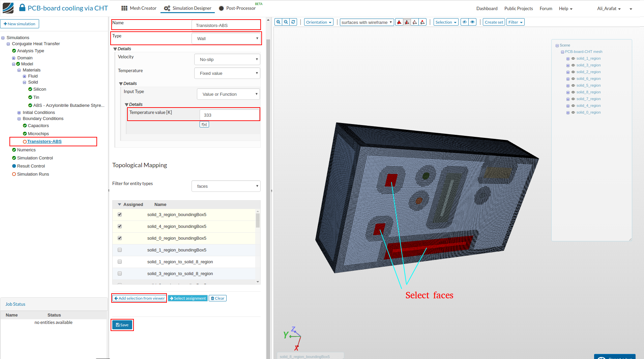
Task: Click the orange circle beside Simulation Runs
Action: point(14,174)
